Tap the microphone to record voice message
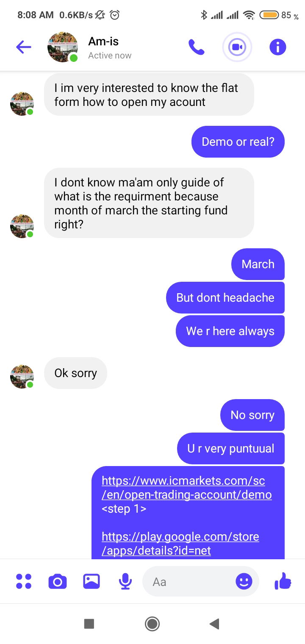 tap(125, 581)
